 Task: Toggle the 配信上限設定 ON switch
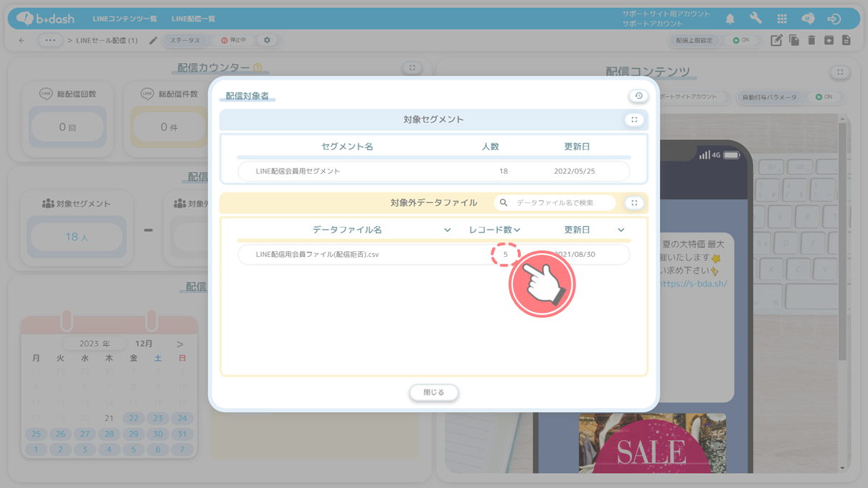tap(741, 40)
